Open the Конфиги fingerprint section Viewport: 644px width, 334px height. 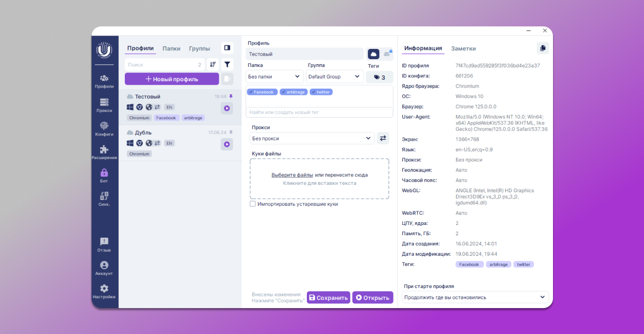(x=104, y=129)
